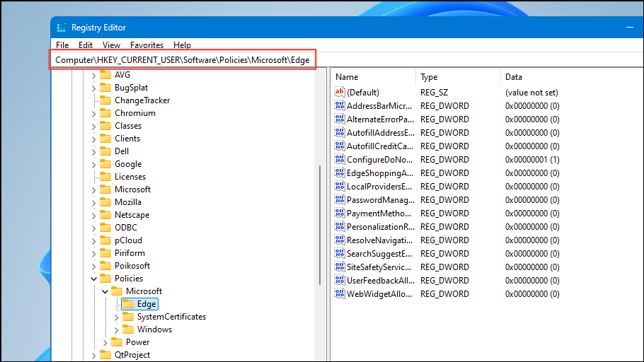
Task: Select the Poikosoft key
Action: (132, 266)
